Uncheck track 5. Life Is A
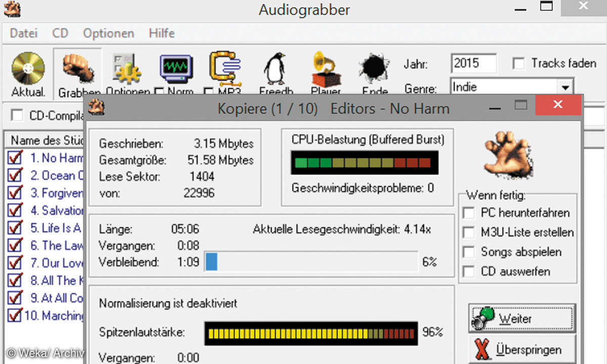The height and width of the screenshot is (364, 607). (15, 228)
